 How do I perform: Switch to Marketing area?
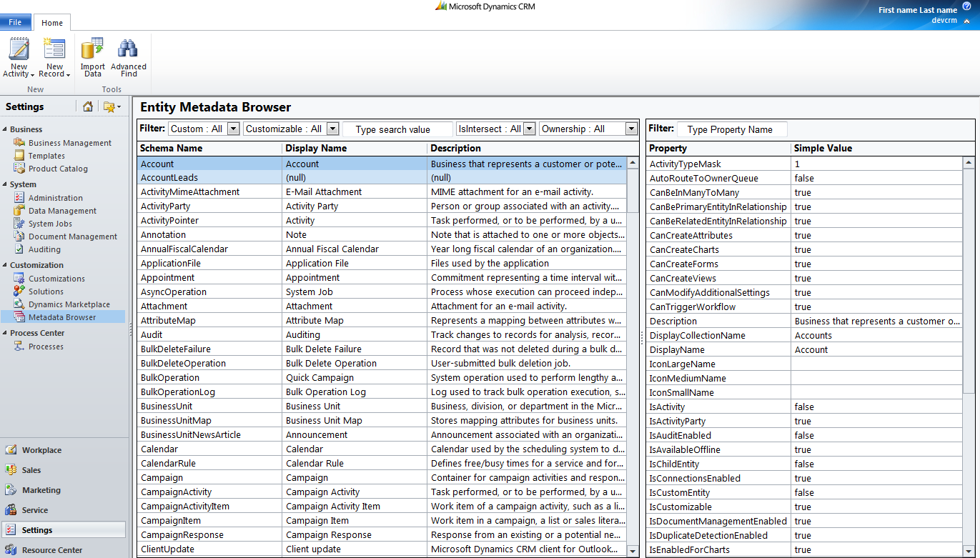point(41,490)
